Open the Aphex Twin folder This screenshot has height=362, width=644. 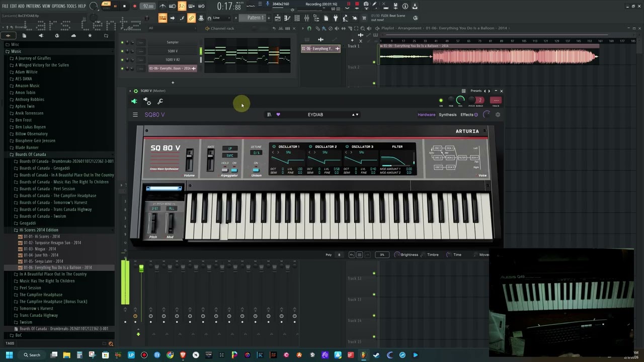click(x=25, y=106)
